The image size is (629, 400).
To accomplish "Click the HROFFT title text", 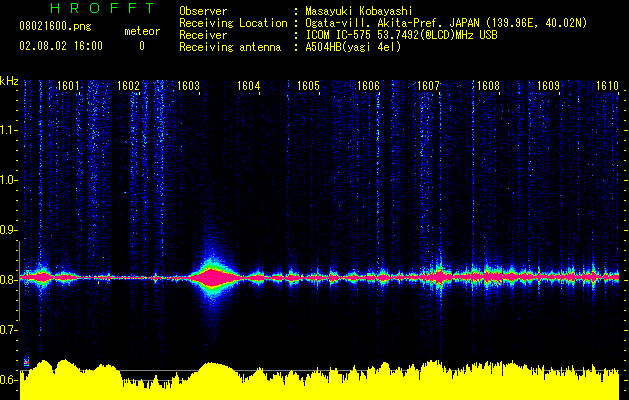I will coord(102,8).
